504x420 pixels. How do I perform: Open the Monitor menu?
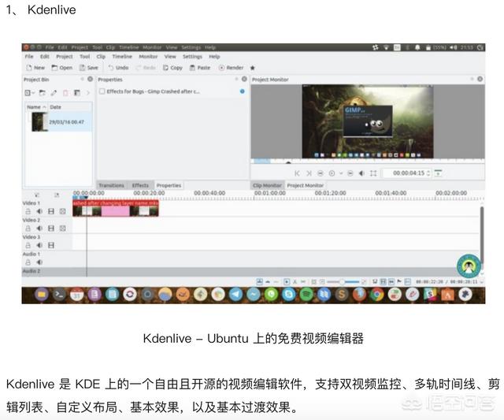tap(148, 57)
